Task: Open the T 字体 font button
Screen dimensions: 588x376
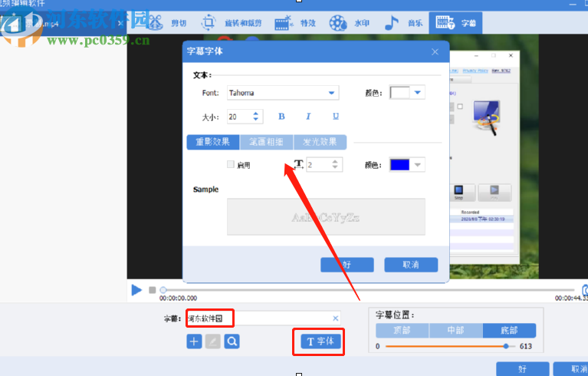Action: point(320,341)
